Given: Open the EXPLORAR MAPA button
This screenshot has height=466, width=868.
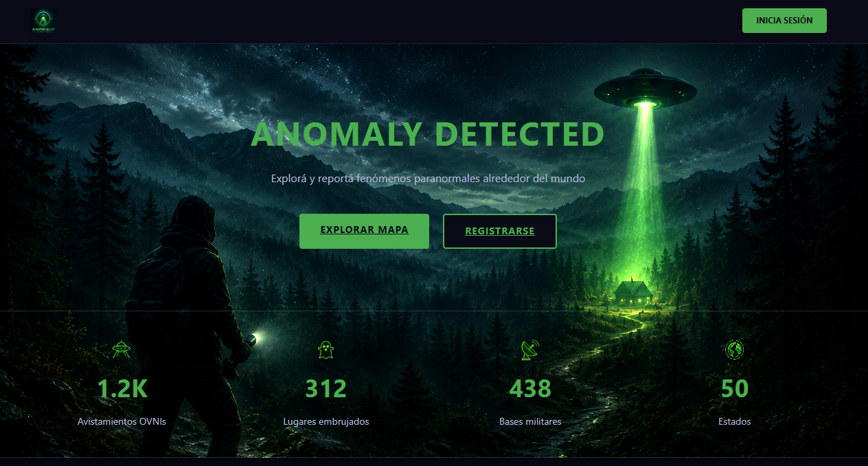Looking at the screenshot, I should click(x=364, y=231).
